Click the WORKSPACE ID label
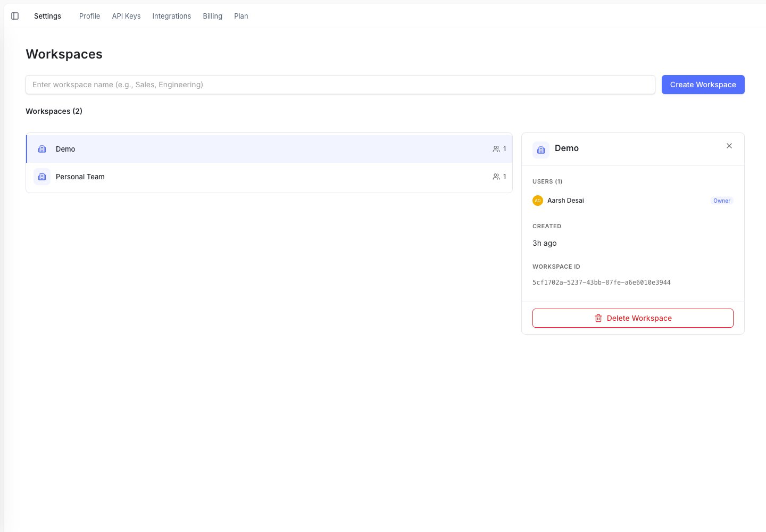766x532 pixels. click(x=556, y=267)
